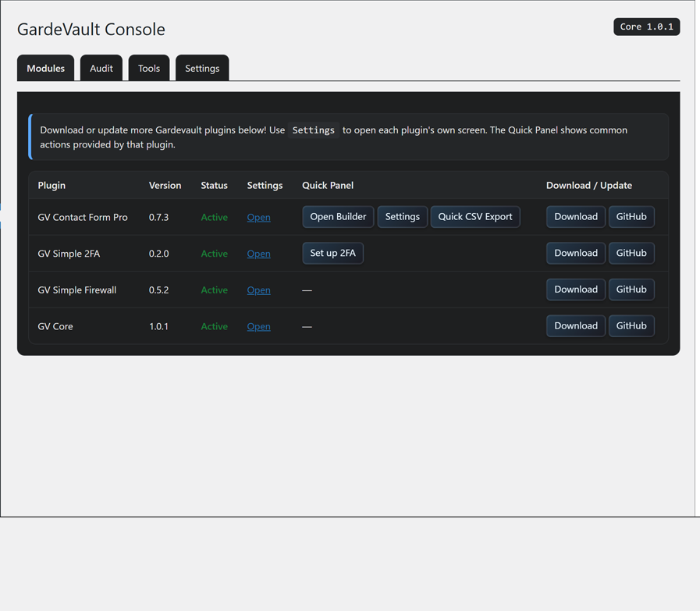Open GitHub for GV Contact Form Pro
Image resolution: width=700 pixels, height=611 pixels.
pos(631,217)
